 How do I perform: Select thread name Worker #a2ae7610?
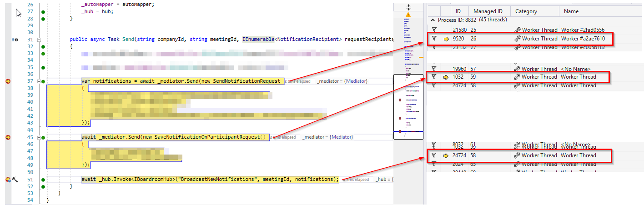pyautogui.click(x=583, y=39)
